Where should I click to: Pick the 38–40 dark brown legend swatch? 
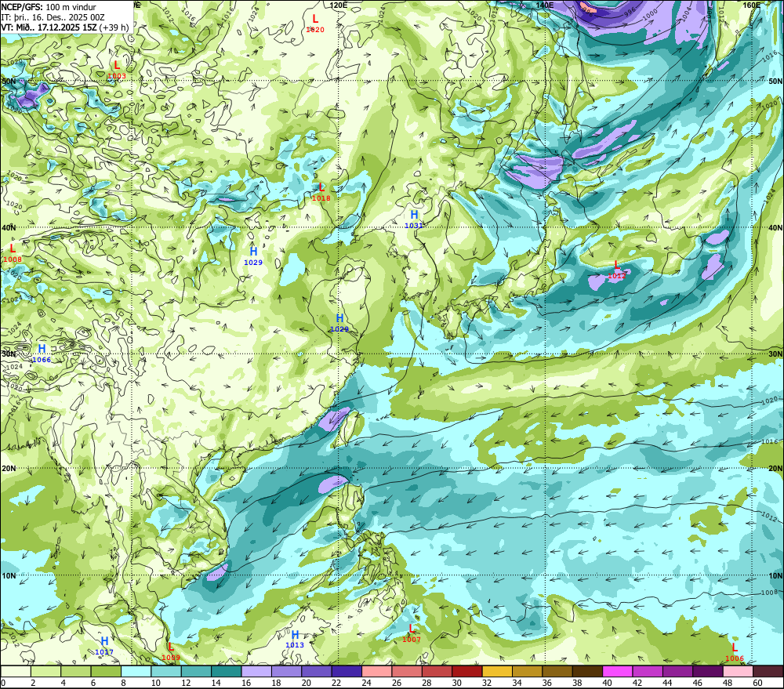click(587, 671)
